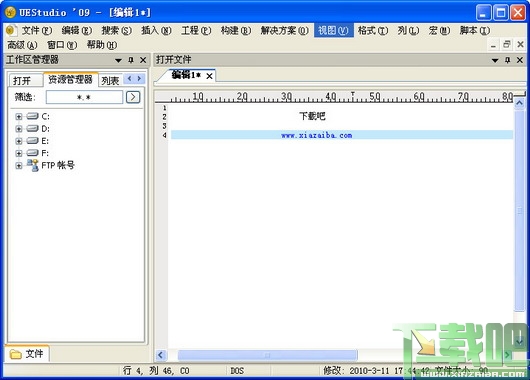This screenshot has height=380, width=530.
Task: Click the tab scroll left arrow
Action: tap(129, 78)
